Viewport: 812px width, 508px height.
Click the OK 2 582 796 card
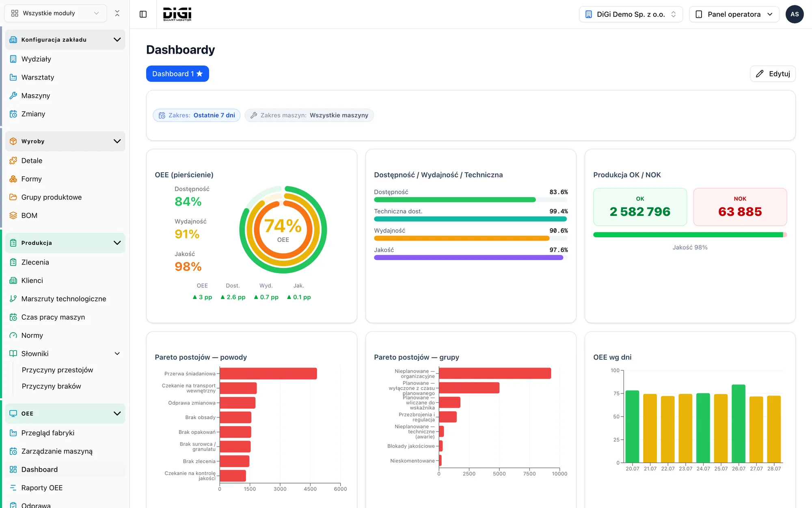640,207
